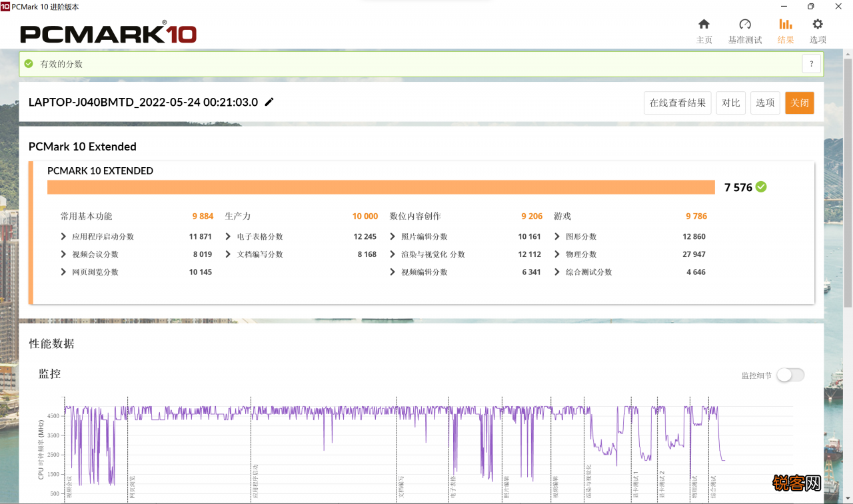Click the 生产力 category heading
The height and width of the screenshot is (504, 853).
click(238, 216)
